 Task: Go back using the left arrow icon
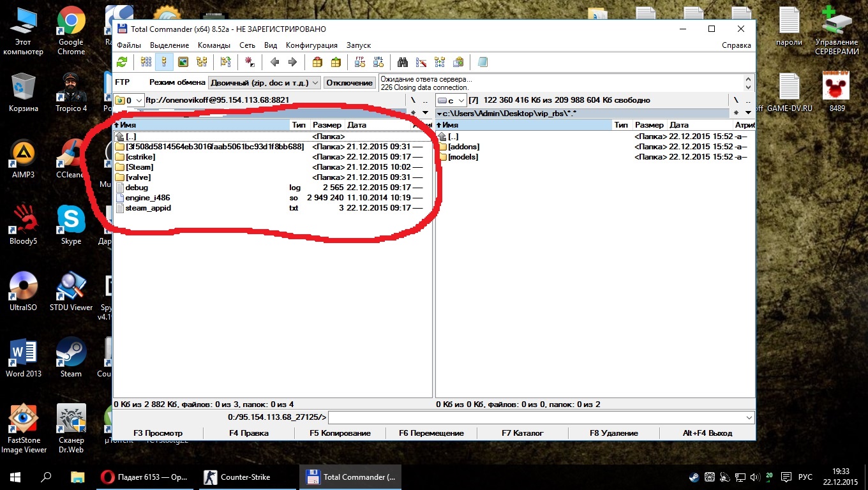click(x=275, y=62)
